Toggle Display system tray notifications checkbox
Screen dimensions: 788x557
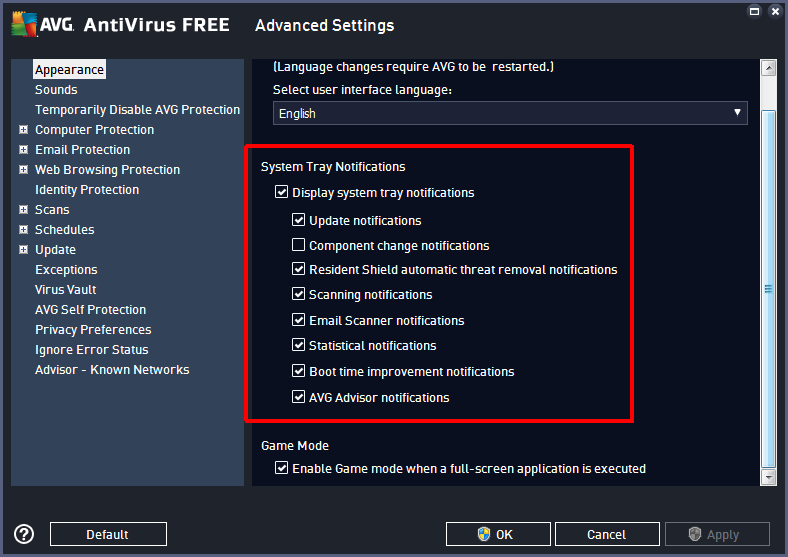pos(281,192)
